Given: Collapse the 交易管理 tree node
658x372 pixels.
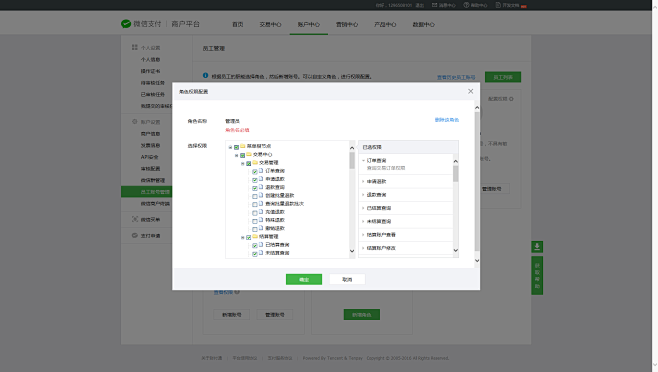Looking at the screenshot, I should coord(243,163).
